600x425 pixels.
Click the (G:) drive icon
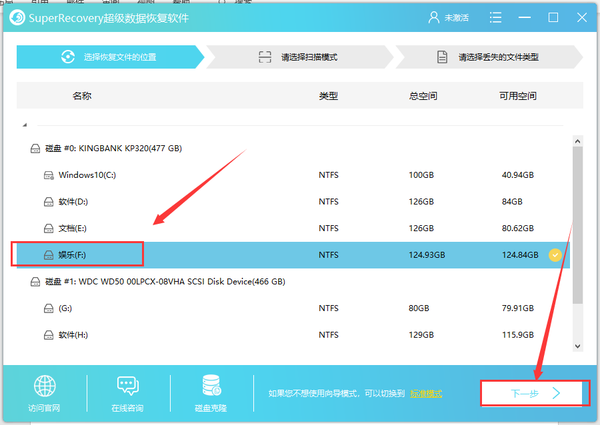click(x=49, y=309)
